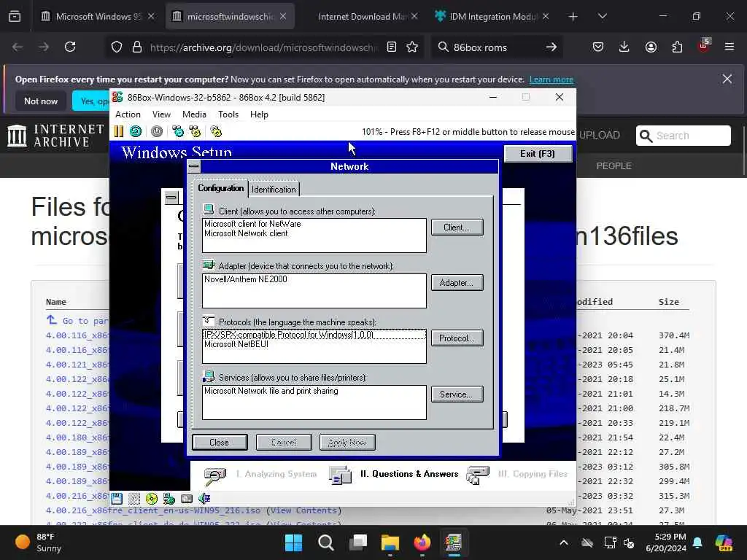Click the Service... button

click(x=457, y=394)
